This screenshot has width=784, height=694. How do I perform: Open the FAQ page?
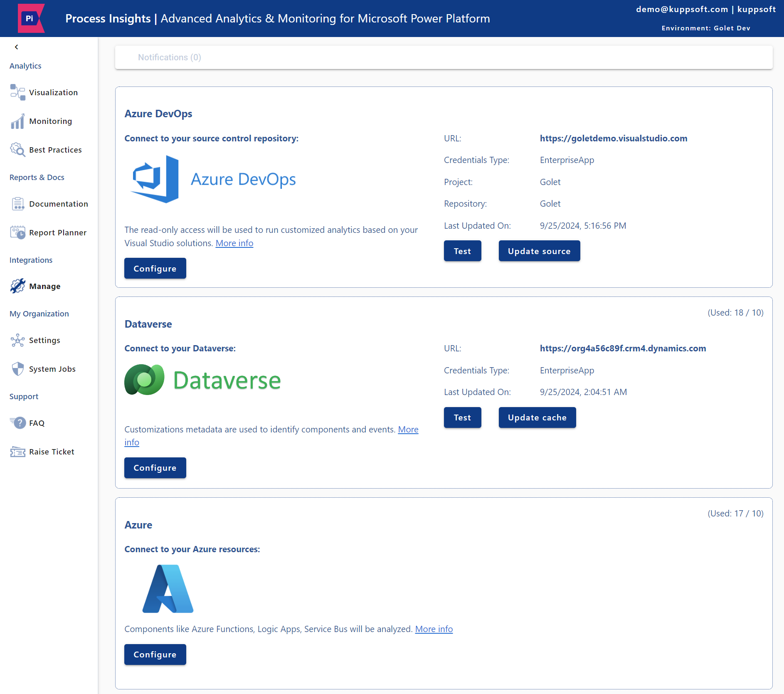[x=37, y=423]
